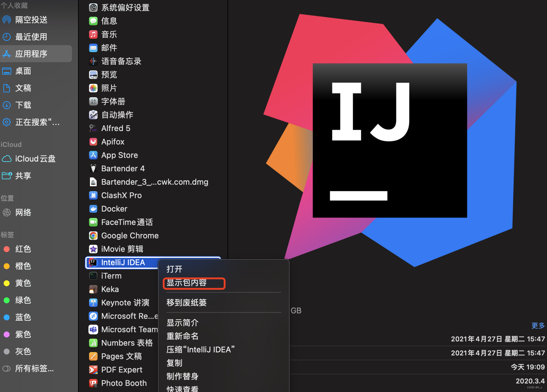Image resolution: width=547 pixels, height=392 pixels.
Task: Click the Apifox app icon
Action: [x=93, y=142]
